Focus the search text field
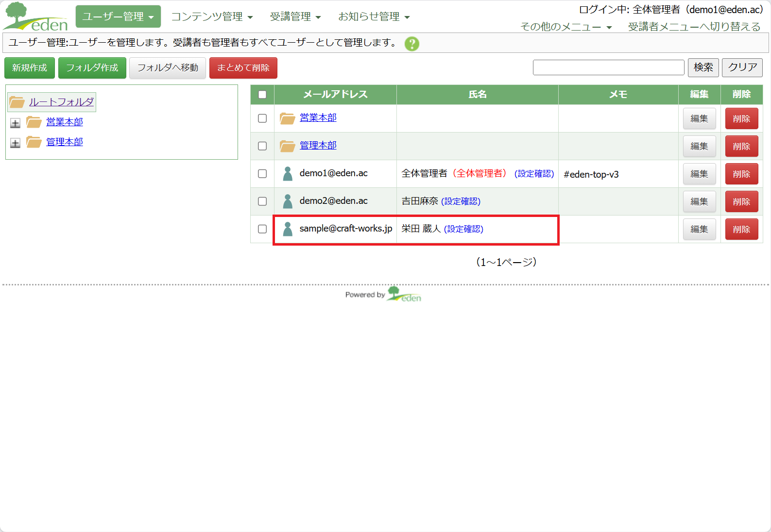The height and width of the screenshot is (532, 771). pyautogui.click(x=609, y=67)
